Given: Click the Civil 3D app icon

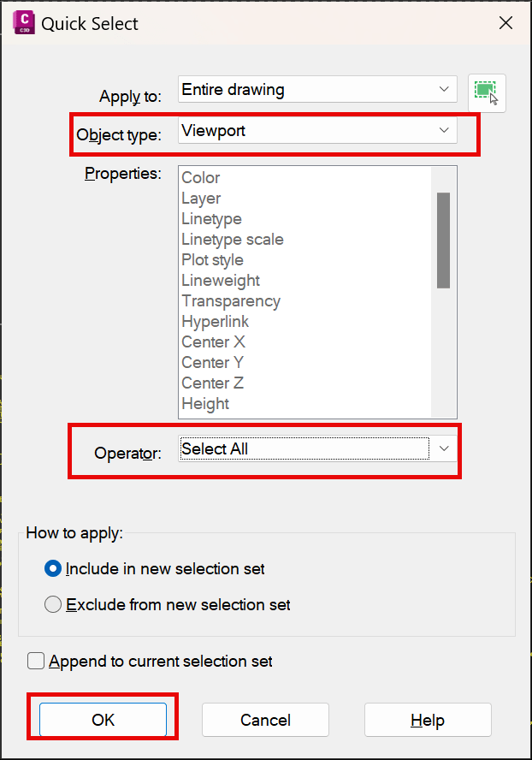Looking at the screenshot, I should (24, 23).
